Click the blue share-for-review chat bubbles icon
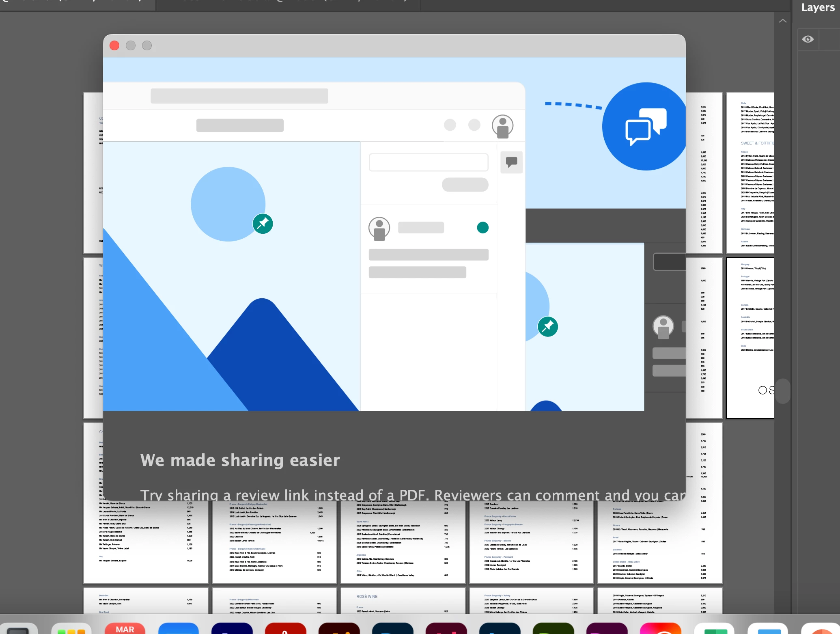Screen dimensions: 840x634 click(x=645, y=126)
